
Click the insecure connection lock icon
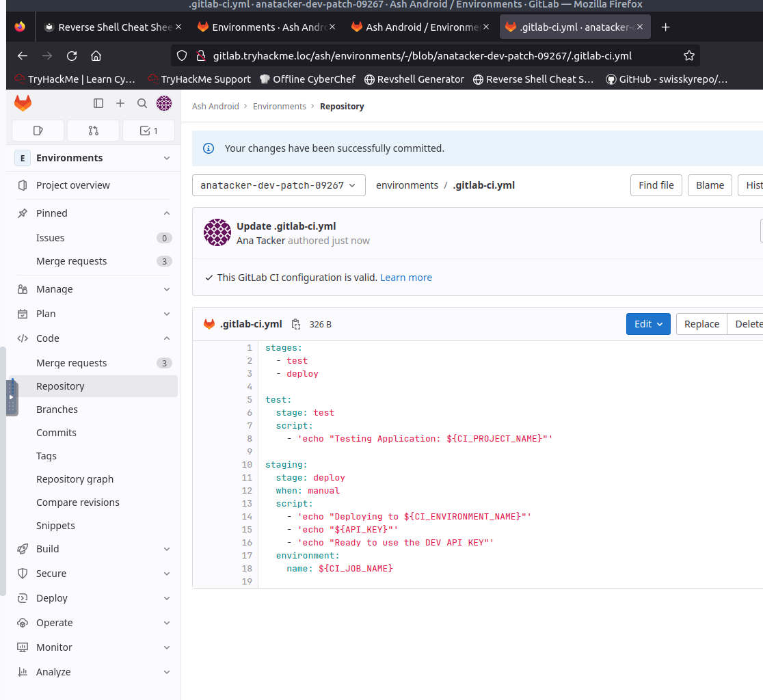(x=200, y=56)
